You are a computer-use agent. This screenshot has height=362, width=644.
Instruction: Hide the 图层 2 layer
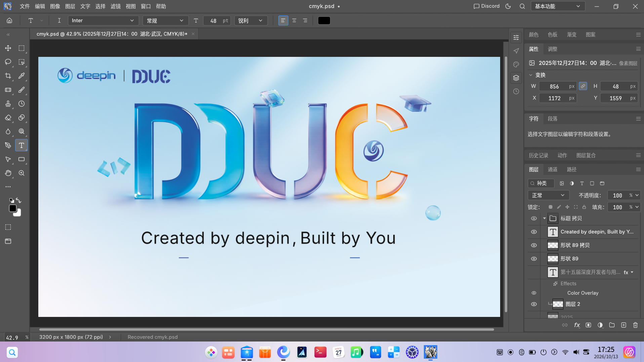[x=534, y=304]
